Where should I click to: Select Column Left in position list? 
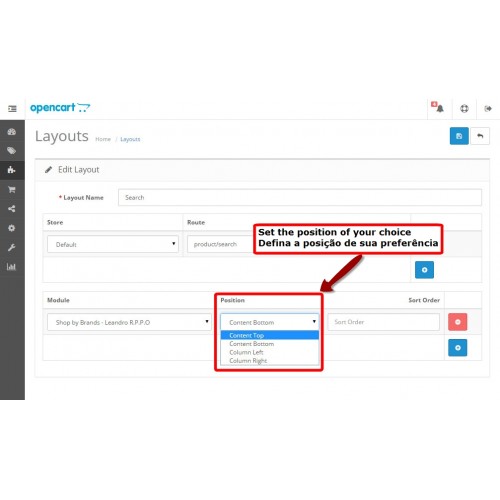point(269,352)
